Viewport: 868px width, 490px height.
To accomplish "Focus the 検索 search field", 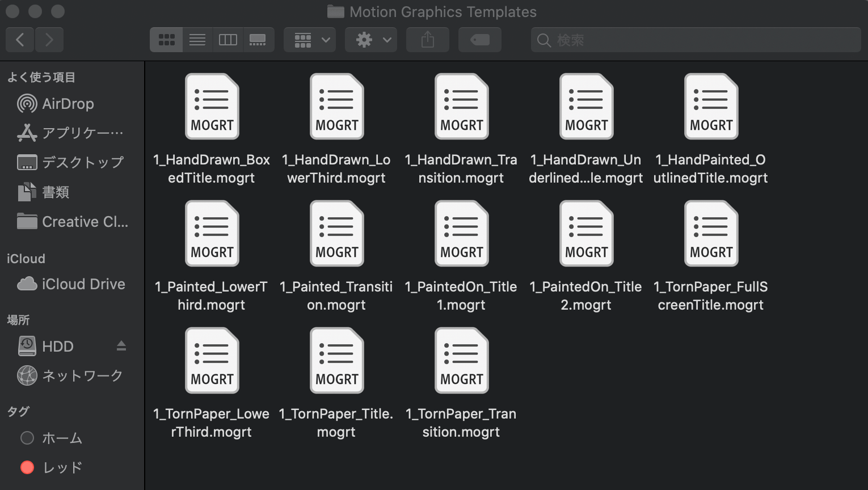I will point(696,40).
